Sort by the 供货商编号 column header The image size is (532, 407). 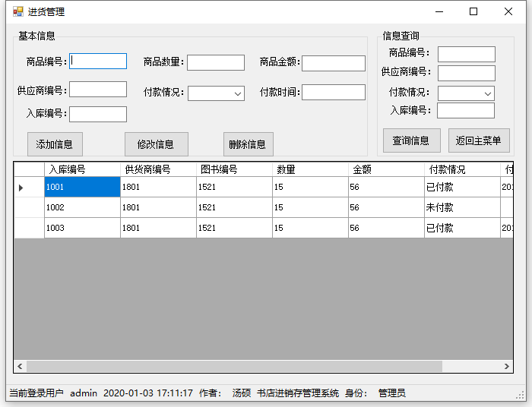coord(158,169)
